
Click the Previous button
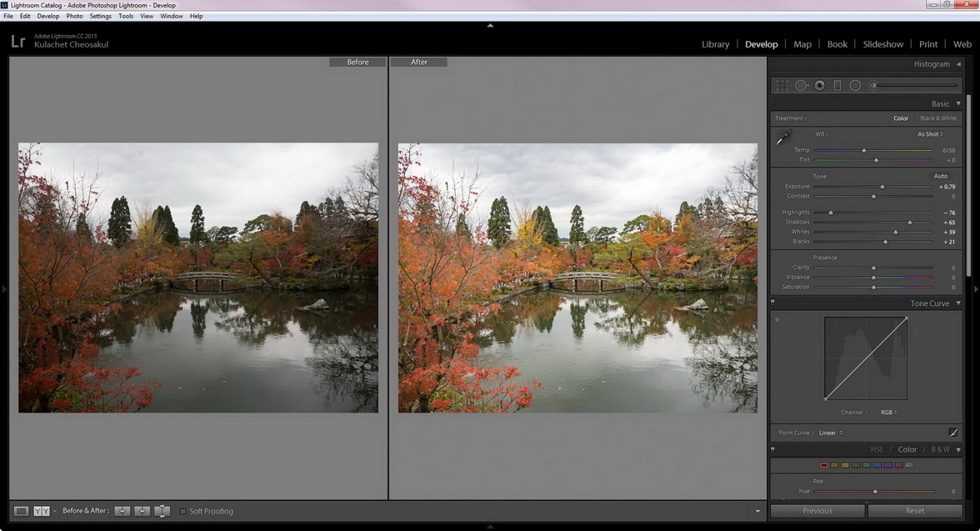[x=817, y=511]
